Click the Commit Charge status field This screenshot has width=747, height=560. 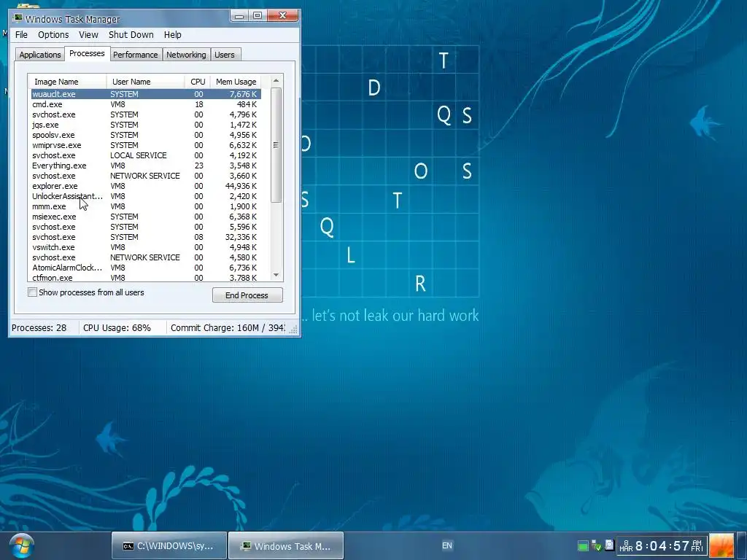tap(228, 328)
